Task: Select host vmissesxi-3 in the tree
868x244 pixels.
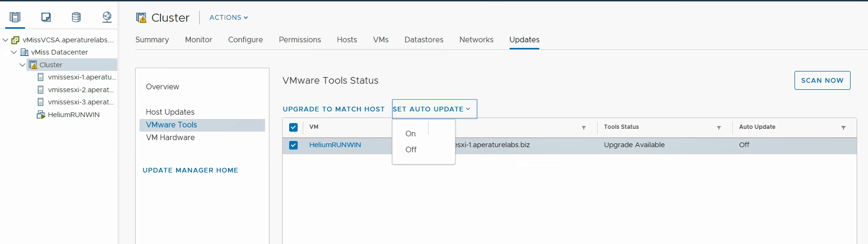Action: click(x=81, y=102)
